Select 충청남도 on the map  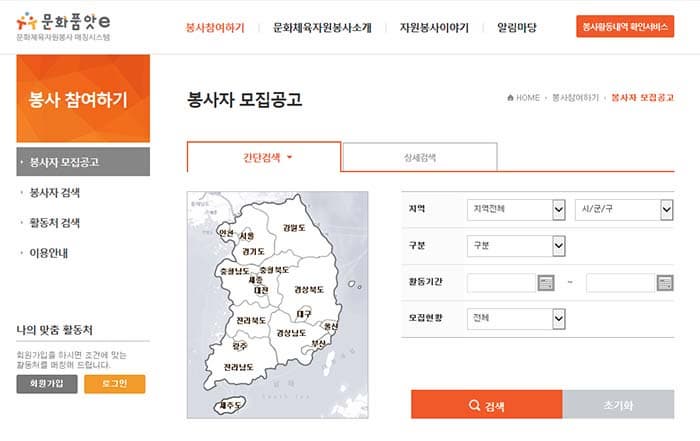234,271
